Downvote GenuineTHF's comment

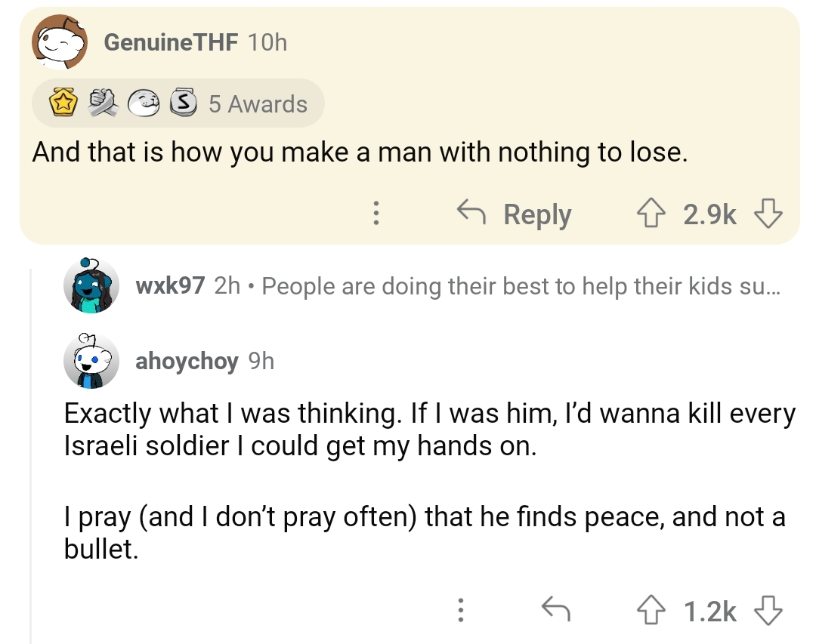coord(768,215)
